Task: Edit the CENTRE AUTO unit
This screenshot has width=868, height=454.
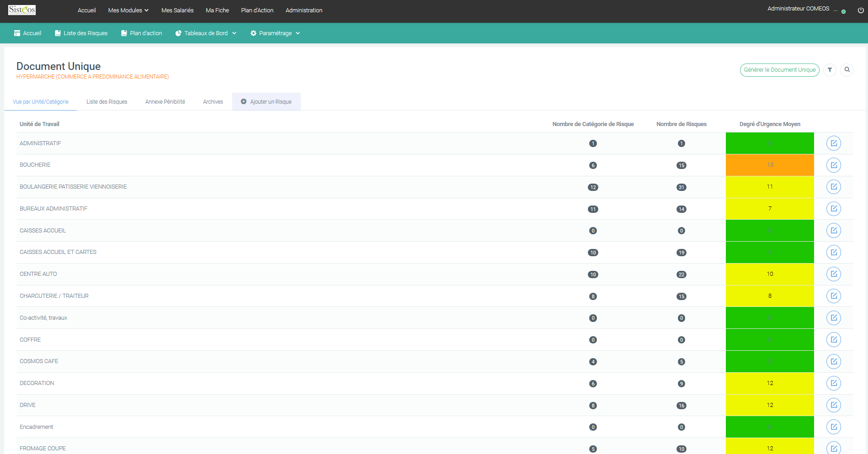Action: tap(834, 274)
